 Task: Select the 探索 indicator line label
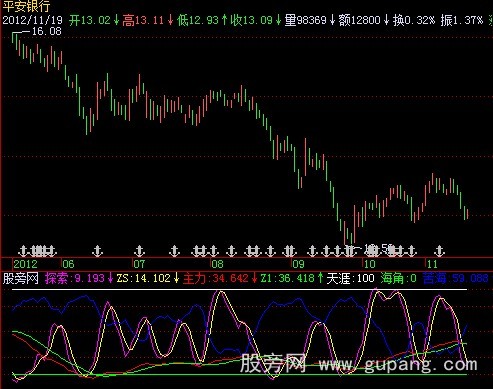(57, 278)
